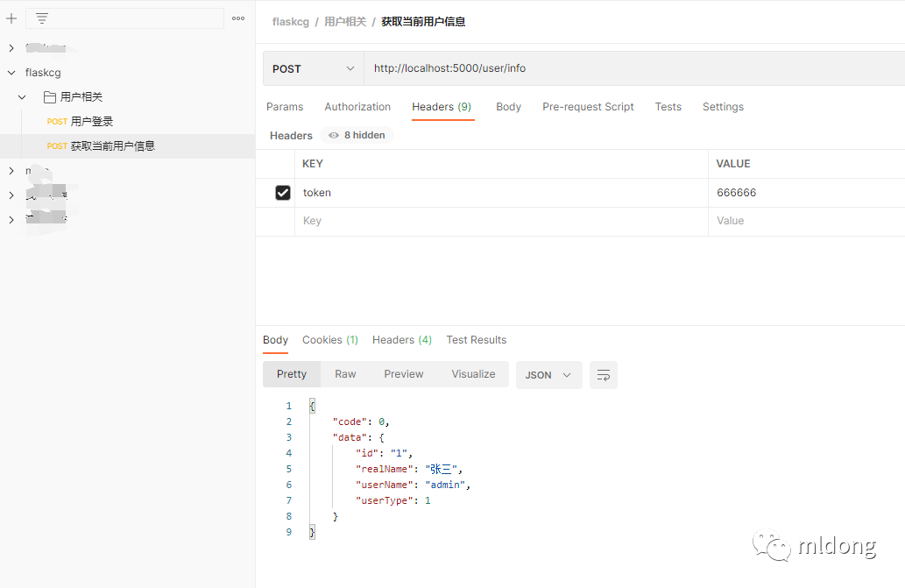Click the line-wrap icon beside the JSON selector
This screenshot has width=905, height=588.
pos(603,374)
